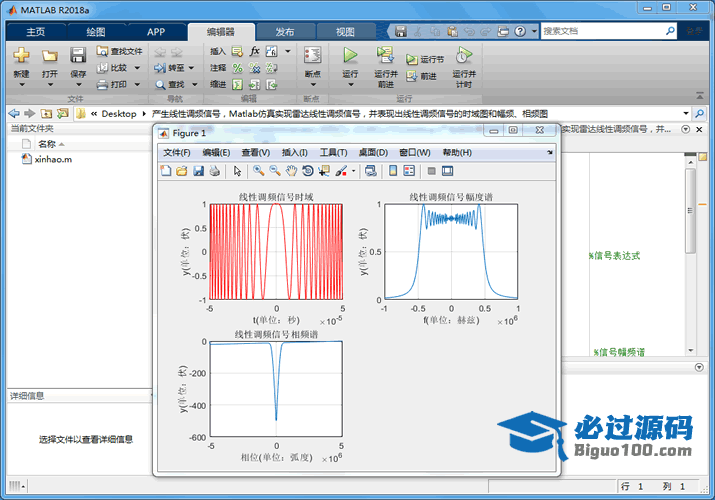Collapse the toolstrip ribbon arrow
This screenshot has width=715, height=500.
point(699,96)
